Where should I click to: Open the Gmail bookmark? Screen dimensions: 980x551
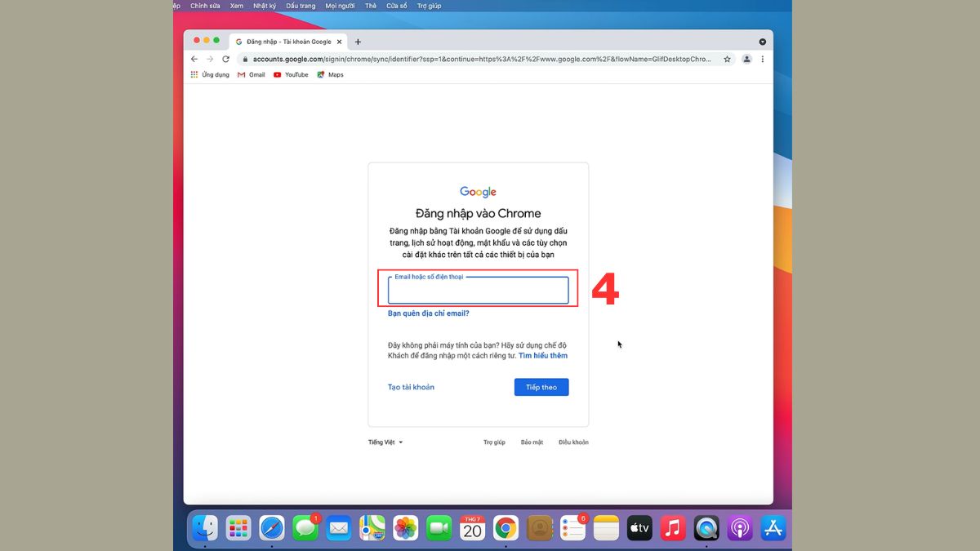pyautogui.click(x=252, y=74)
